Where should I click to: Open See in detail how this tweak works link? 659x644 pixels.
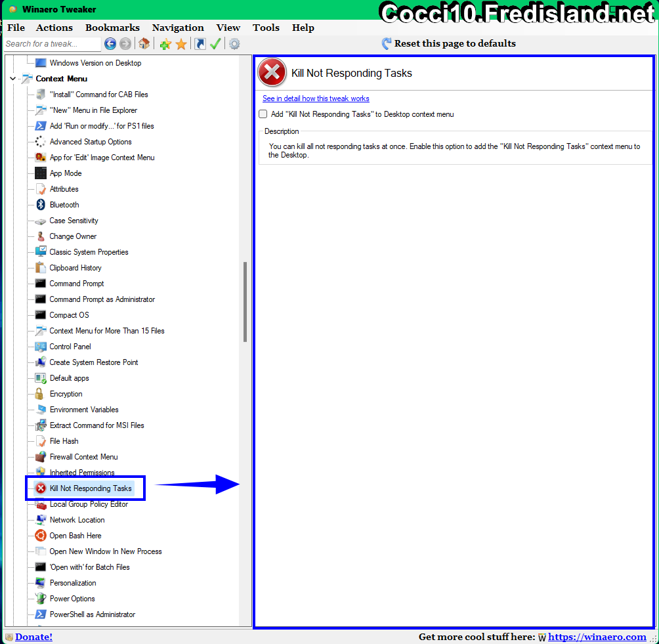click(x=316, y=98)
